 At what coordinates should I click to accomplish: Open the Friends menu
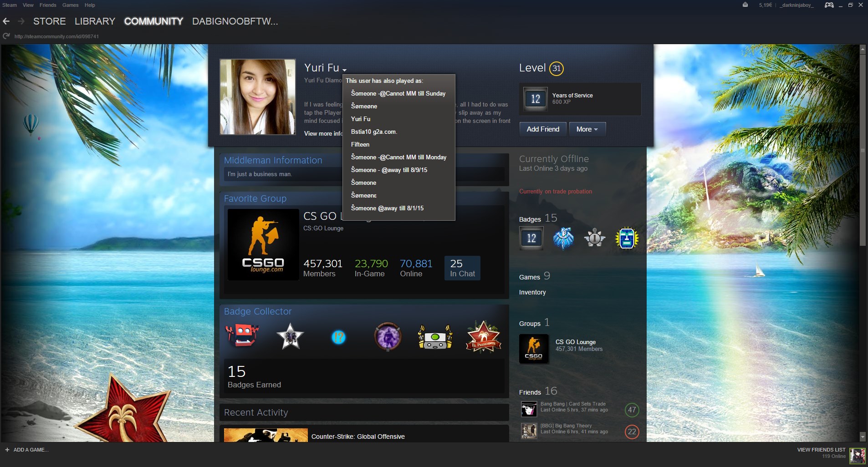48,5
